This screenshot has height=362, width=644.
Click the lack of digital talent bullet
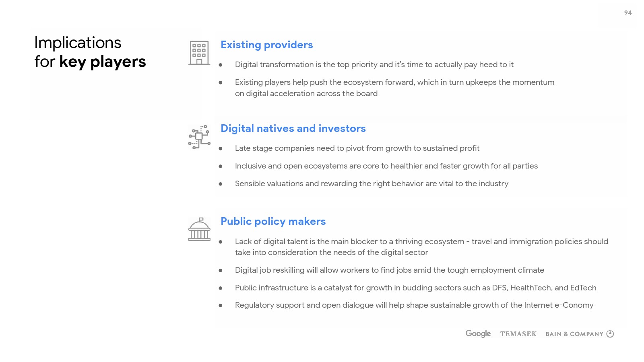(421, 247)
